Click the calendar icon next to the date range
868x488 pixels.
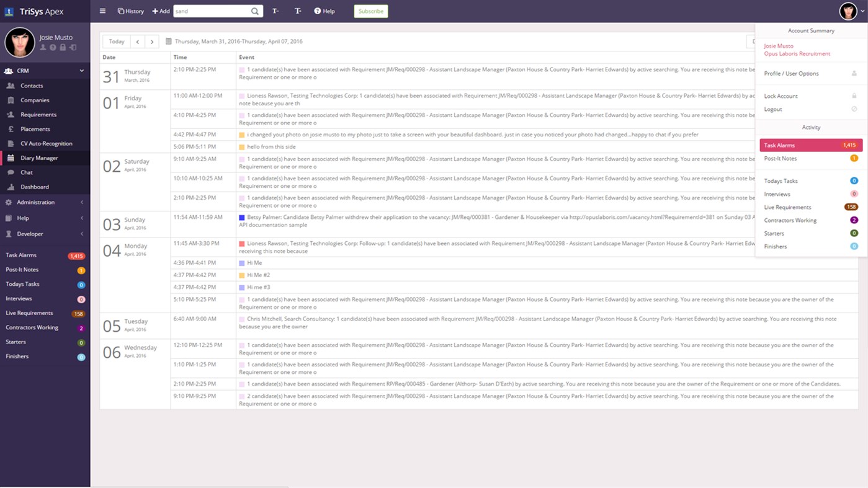(x=169, y=41)
